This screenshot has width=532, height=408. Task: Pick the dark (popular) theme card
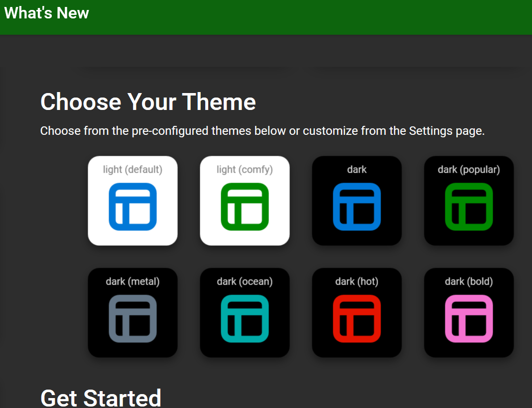point(469,201)
